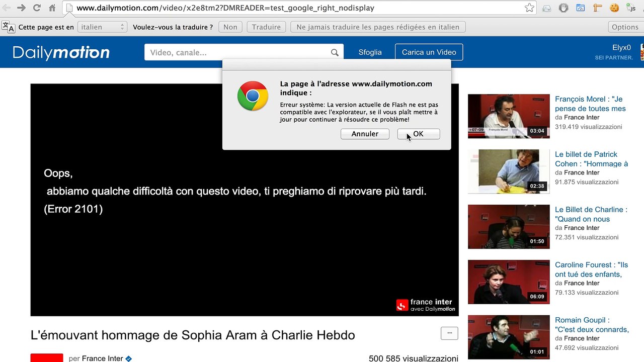Click the "500 585 visualizzazioni" view count

point(414,358)
